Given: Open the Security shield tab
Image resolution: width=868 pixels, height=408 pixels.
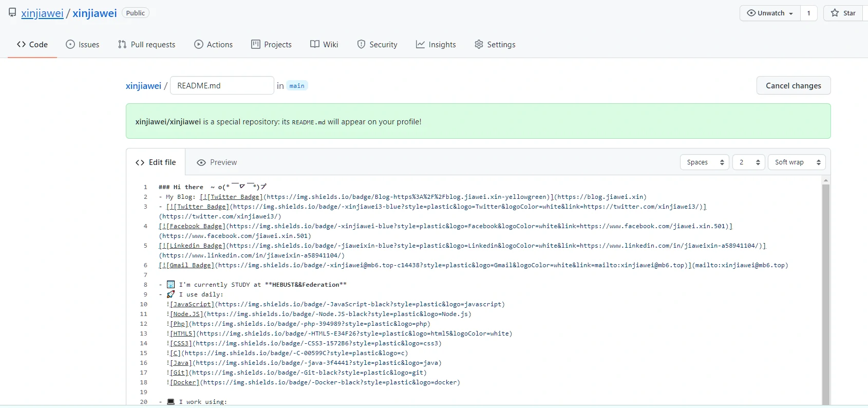Looking at the screenshot, I should 377,45.
